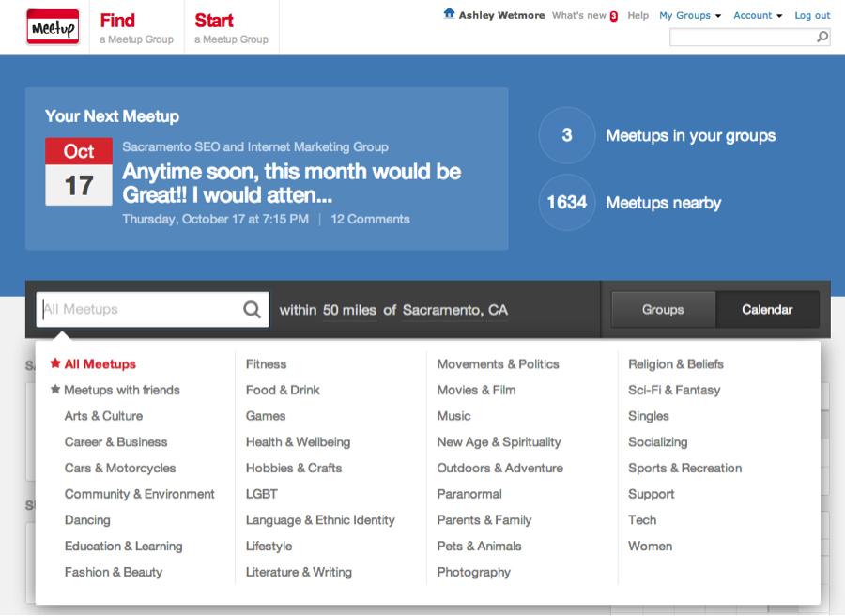Image resolution: width=845 pixels, height=616 pixels.
Task: Choose Movements & Politics category
Action: pyautogui.click(x=498, y=363)
